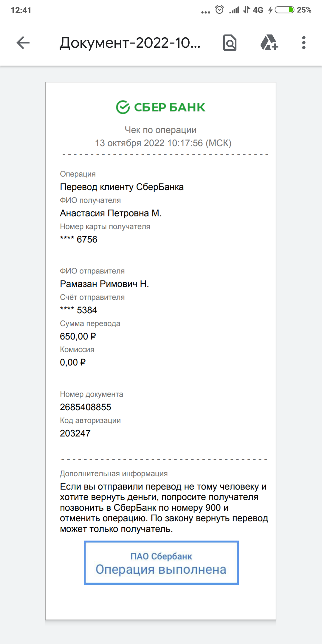Tap the add to Drive icon
This screenshot has height=644, width=322.
[269, 43]
